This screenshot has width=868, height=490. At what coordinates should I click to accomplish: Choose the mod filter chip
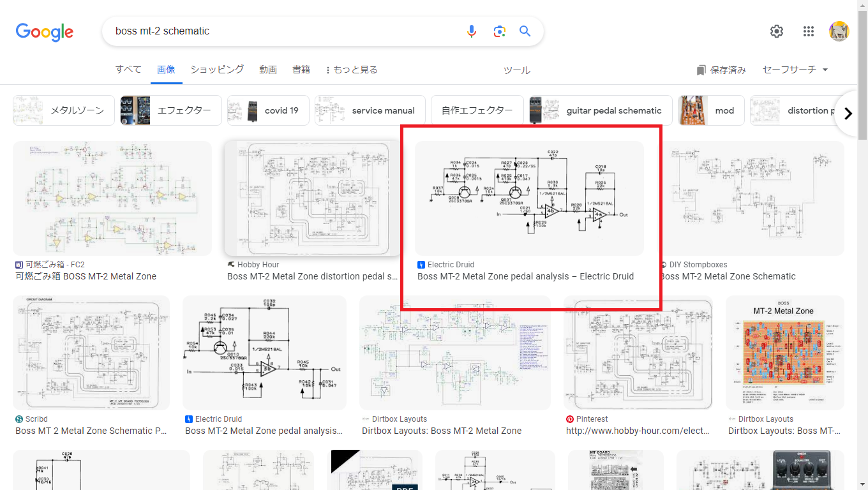tap(711, 110)
